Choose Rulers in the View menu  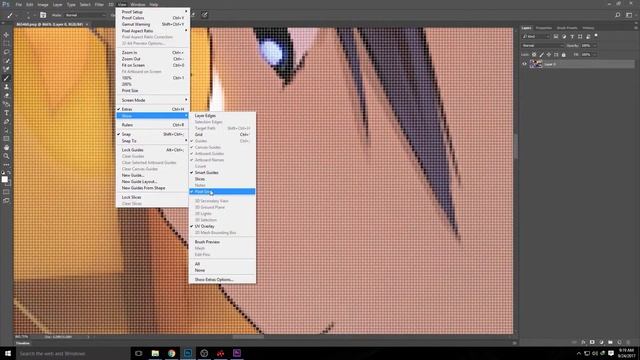point(153,125)
